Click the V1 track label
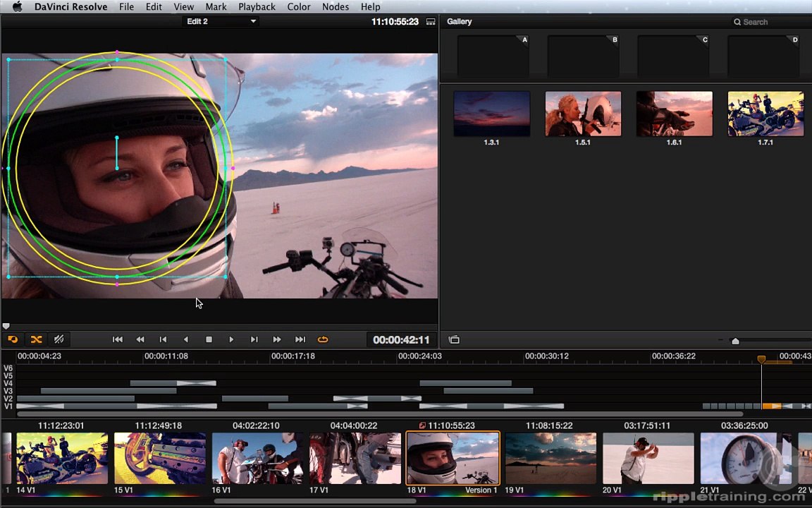 click(8, 406)
